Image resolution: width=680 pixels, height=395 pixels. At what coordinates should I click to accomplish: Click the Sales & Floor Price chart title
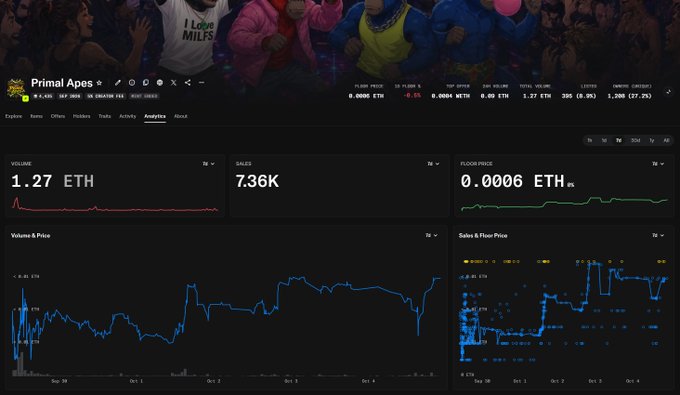pyautogui.click(x=483, y=235)
